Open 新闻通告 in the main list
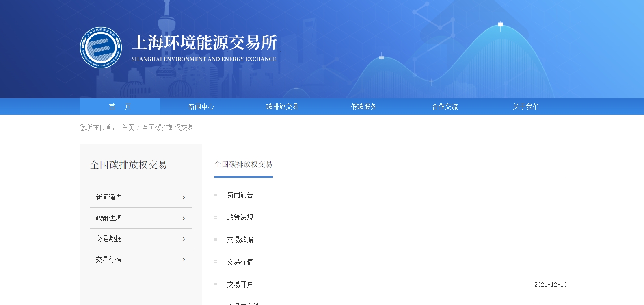The width and height of the screenshot is (644, 305). click(x=240, y=195)
